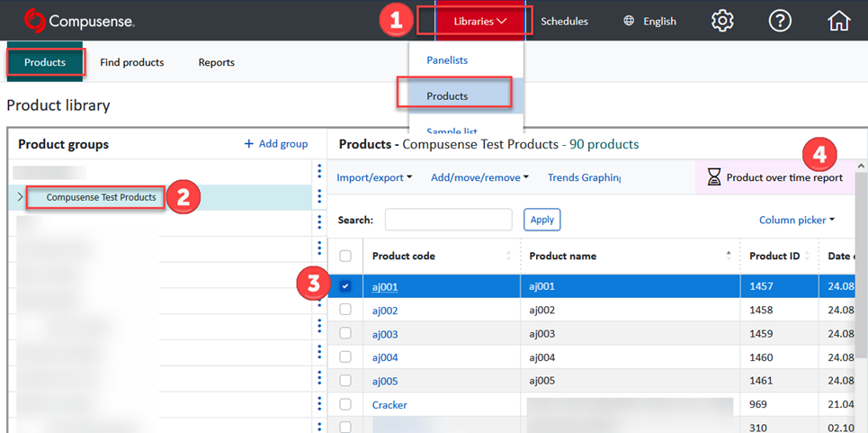Click the Product over time report hourglass icon
Viewport: 868px width, 433px height.
click(x=715, y=177)
